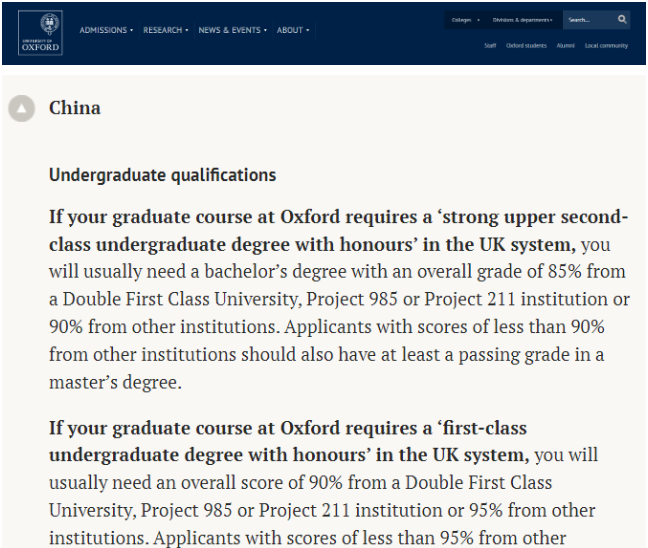Click the dropdown arrow beside About
The image size is (648, 548).
pyautogui.click(x=307, y=30)
